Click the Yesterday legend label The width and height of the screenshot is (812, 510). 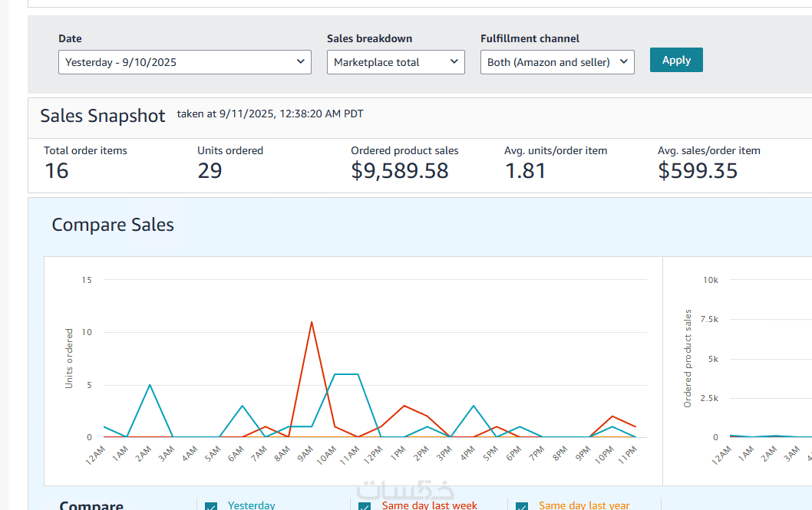tap(251, 505)
